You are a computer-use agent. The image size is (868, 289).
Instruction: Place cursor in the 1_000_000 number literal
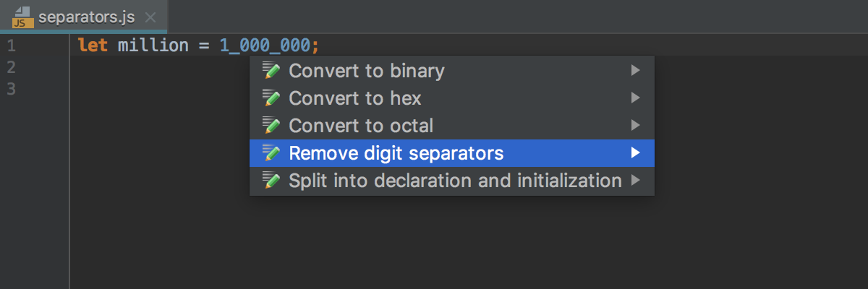265,46
